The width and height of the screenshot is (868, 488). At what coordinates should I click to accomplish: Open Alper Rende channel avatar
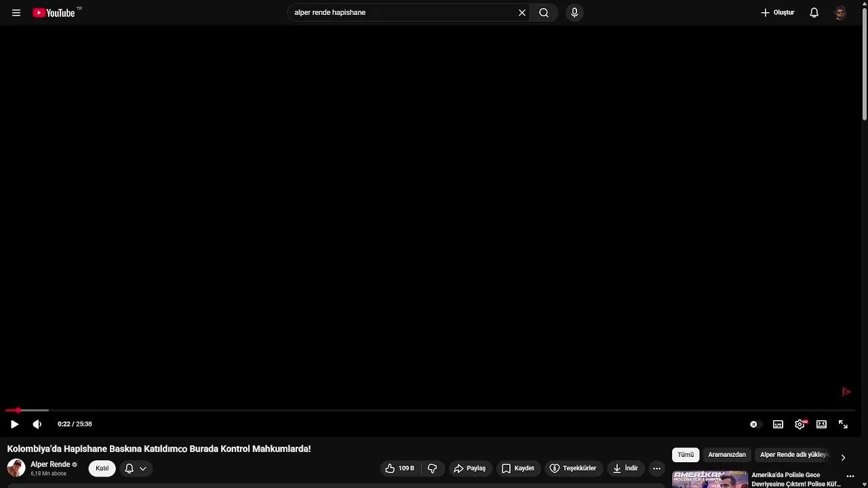tap(16, 468)
